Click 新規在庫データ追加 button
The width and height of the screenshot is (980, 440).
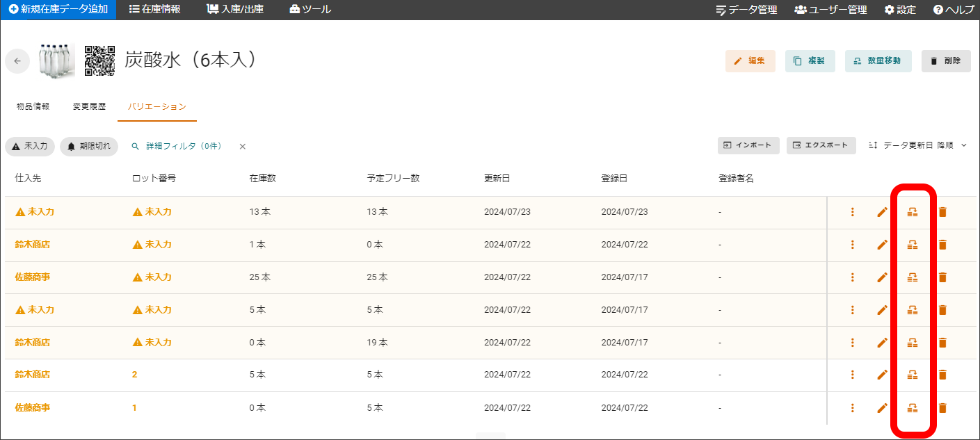58,9
